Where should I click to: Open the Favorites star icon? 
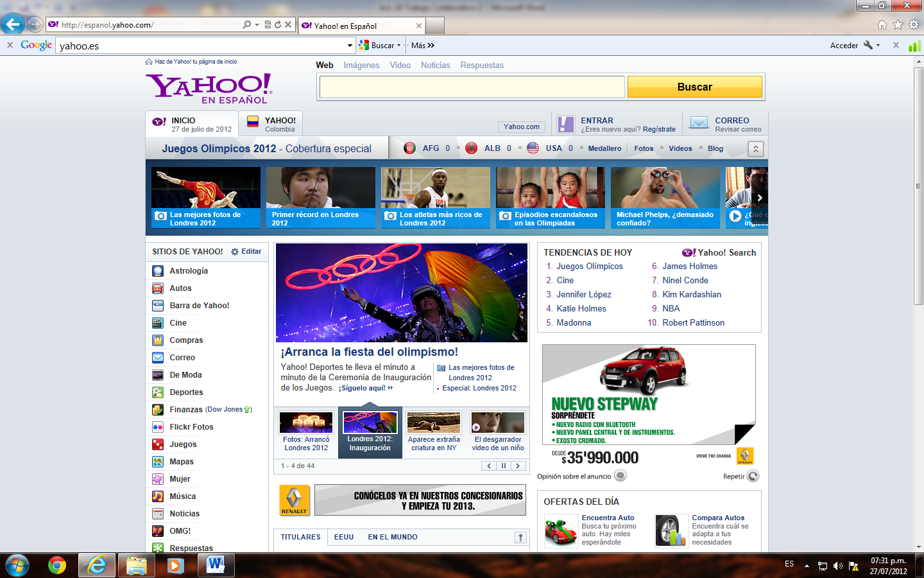coord(898,25)
